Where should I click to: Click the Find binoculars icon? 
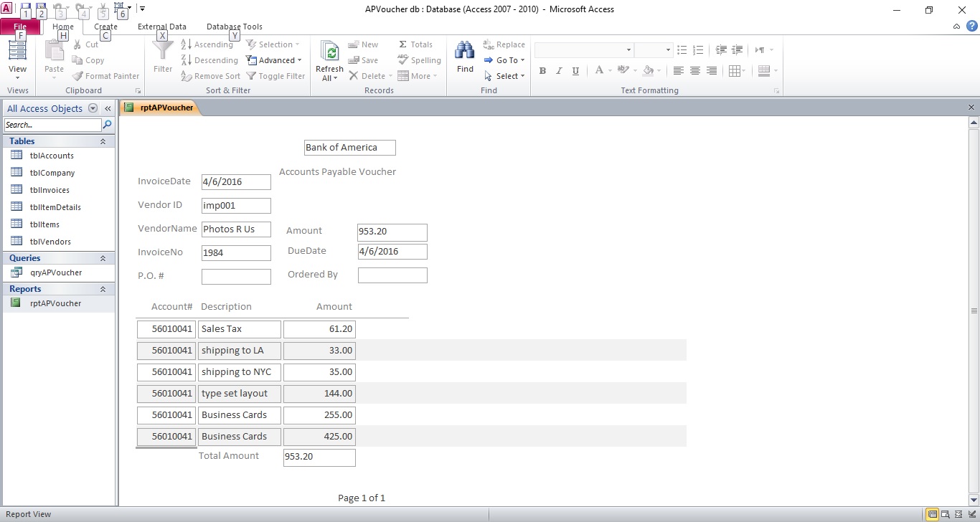[465, 51]
